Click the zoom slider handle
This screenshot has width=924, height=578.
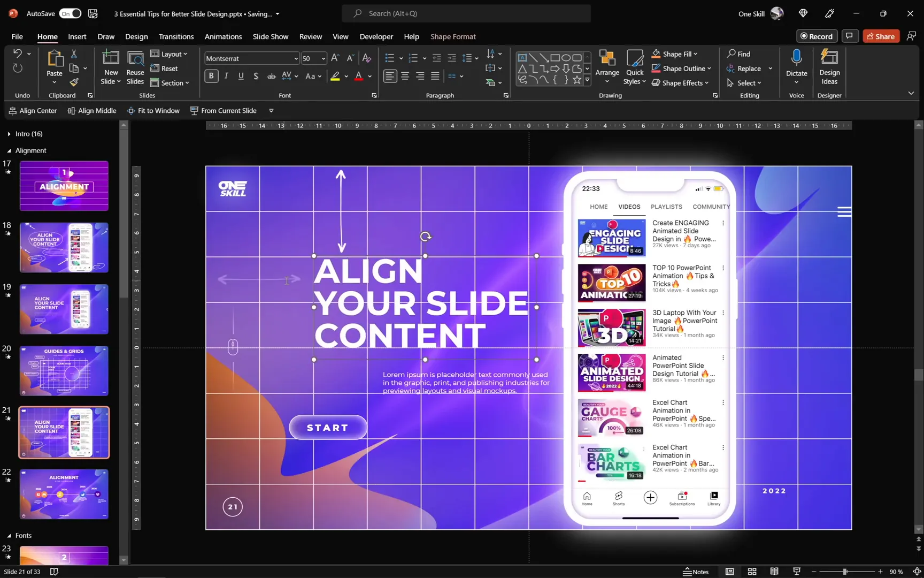point(845,572)
